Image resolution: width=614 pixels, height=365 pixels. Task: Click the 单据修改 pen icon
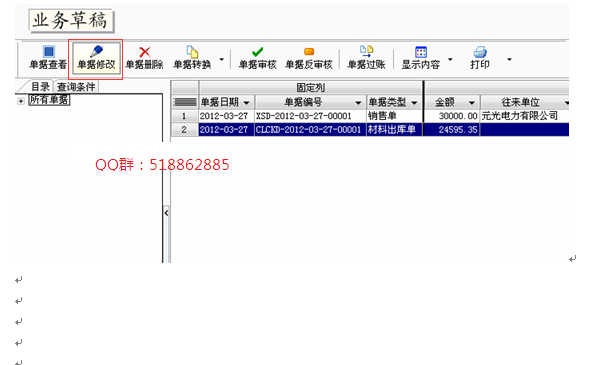click(96, 52)
